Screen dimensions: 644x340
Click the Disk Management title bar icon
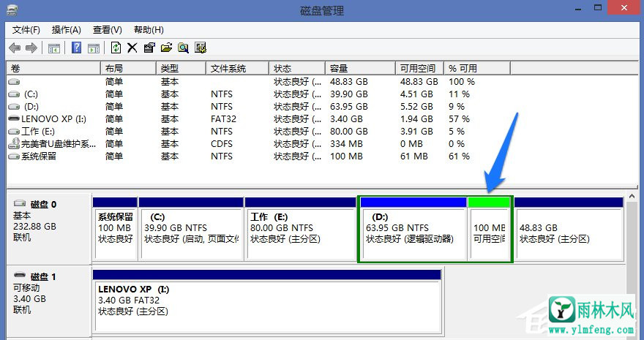[x=12, y=9]
